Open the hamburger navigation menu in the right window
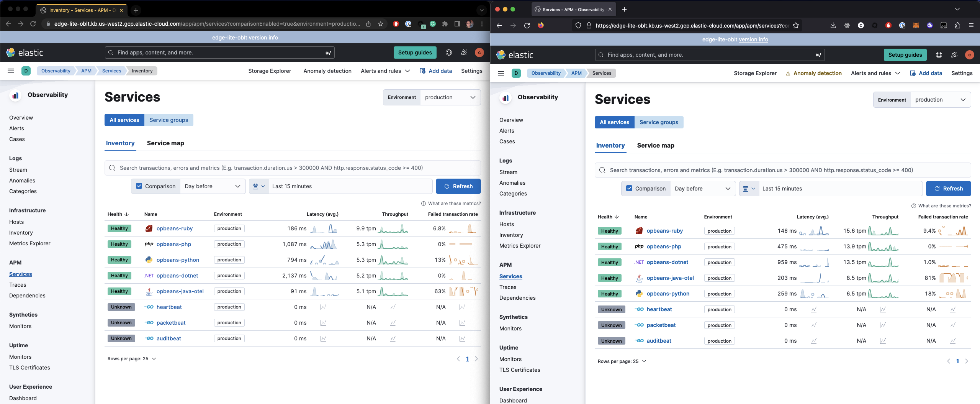980x404 pixels. tap(501, 73)
